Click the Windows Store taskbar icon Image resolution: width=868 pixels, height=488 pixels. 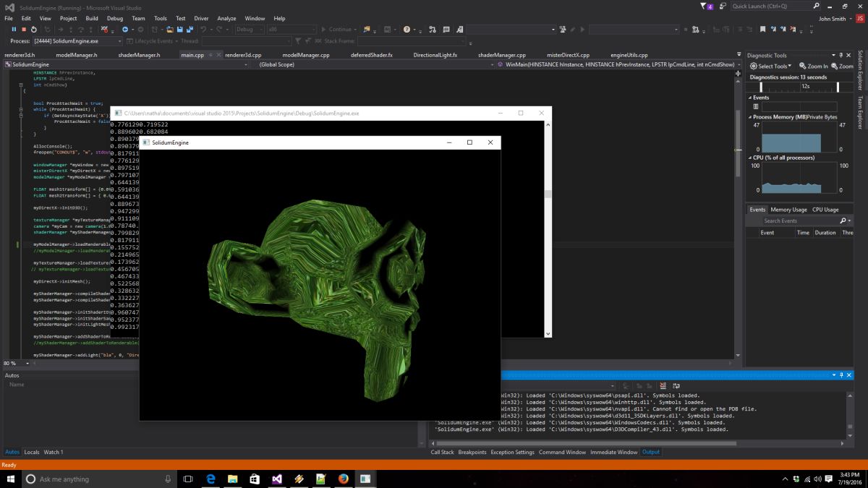pos(255,479)
